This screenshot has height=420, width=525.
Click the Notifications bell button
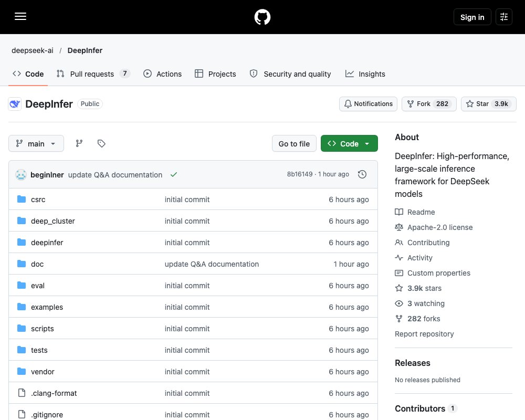(x=368, y=104)
